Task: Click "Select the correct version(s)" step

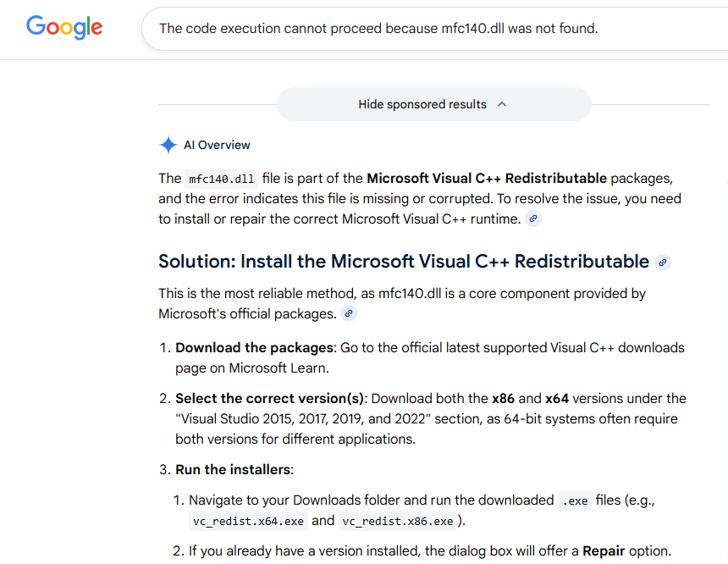Action: click(x=269, y=398)
